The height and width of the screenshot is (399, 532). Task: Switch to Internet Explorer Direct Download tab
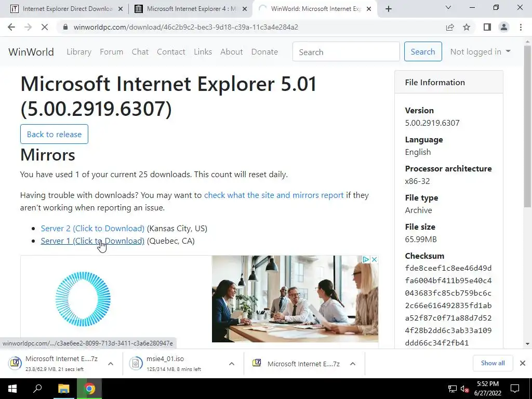pos(66,9)
